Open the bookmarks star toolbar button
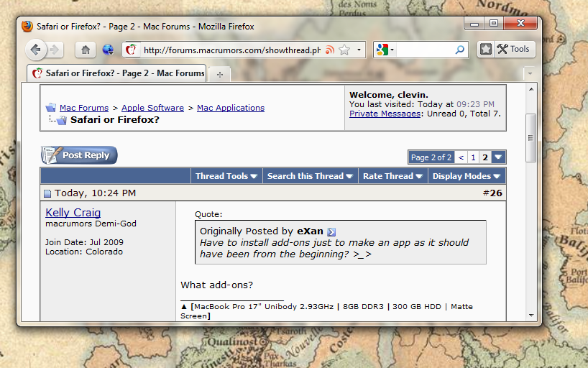This screenshot has width=588, height=368. click(486, 49)
